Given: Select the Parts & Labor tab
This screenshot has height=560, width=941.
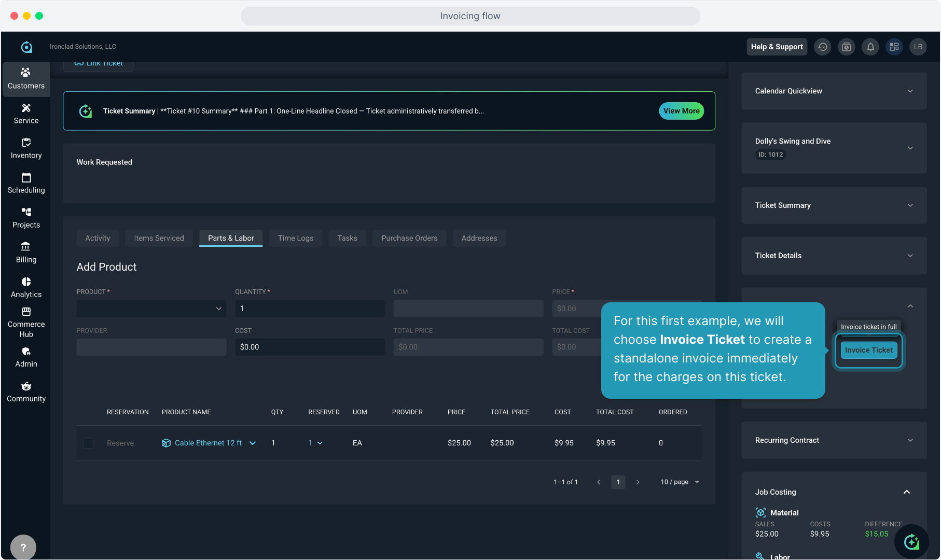Looking at the screenshot, I should click(x=231, y=238).
